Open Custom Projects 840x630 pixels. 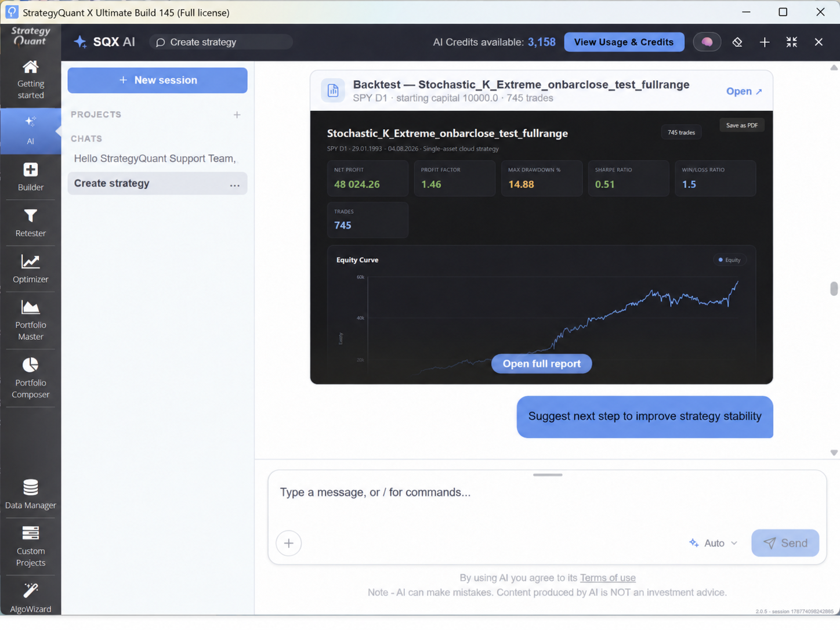pos(30,546)
